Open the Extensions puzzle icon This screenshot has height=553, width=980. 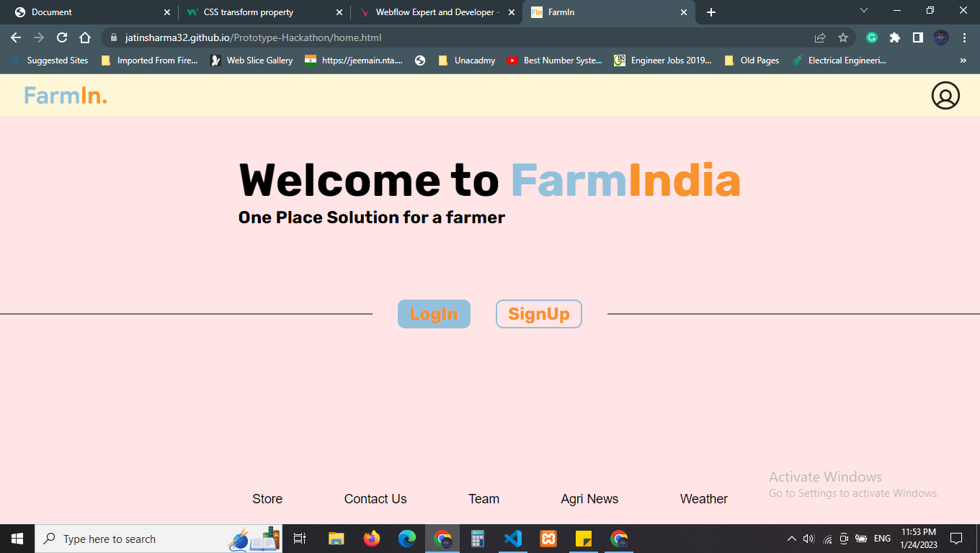pos(895,37)
